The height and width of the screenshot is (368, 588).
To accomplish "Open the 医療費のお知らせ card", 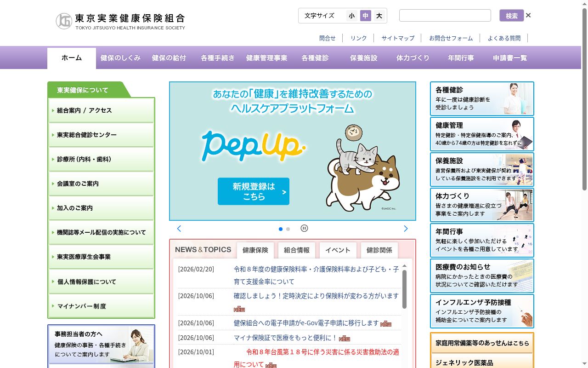I will (482, 276).
